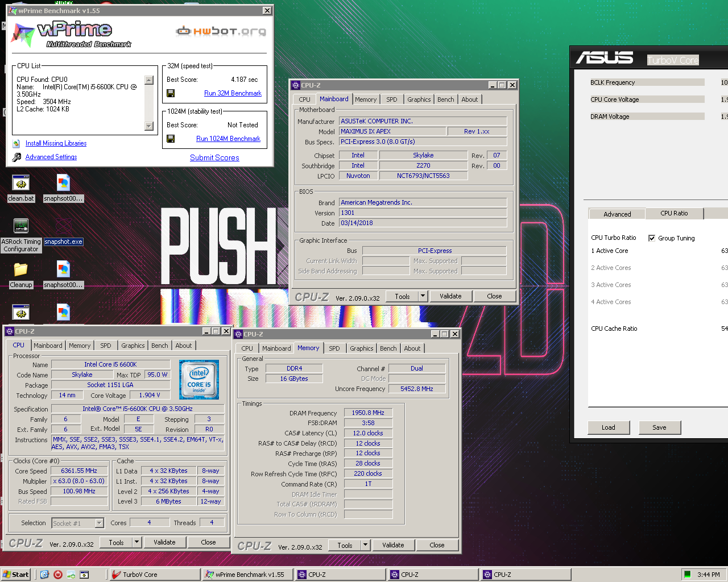Click the ASUS logo in TurboV Core
The image size is (728, 582).
pyautogui.click(x=604, y=58)
